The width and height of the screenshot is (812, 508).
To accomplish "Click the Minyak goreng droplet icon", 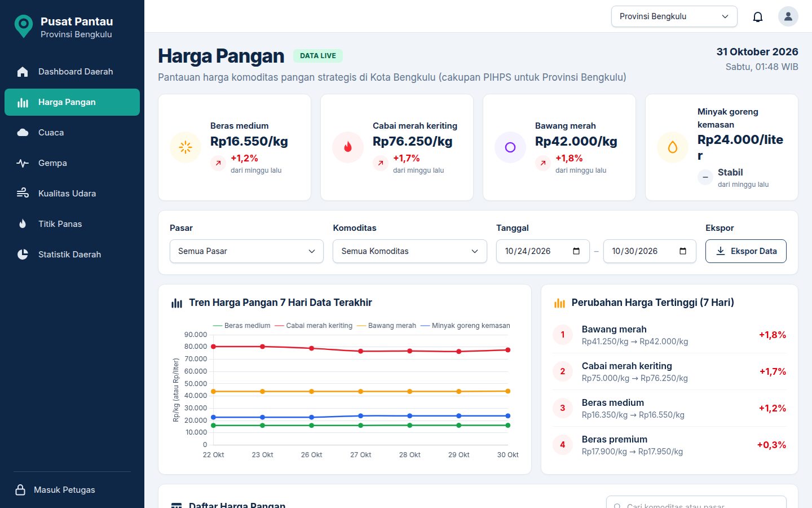I will pyautogui.click(x=673, y=147).
